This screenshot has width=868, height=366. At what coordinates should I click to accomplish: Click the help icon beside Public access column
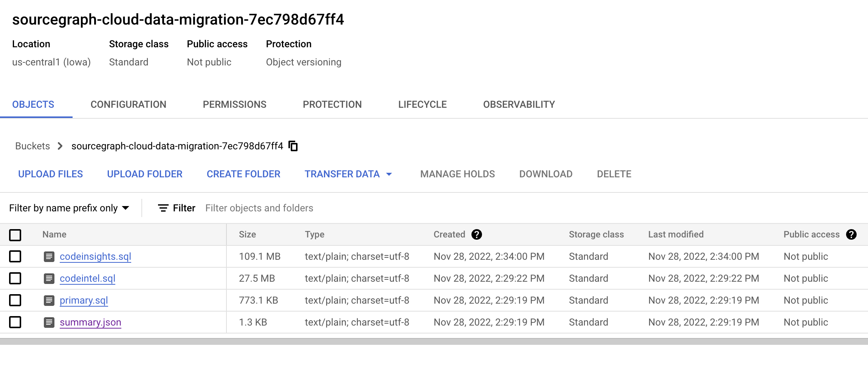pos(851,234)
